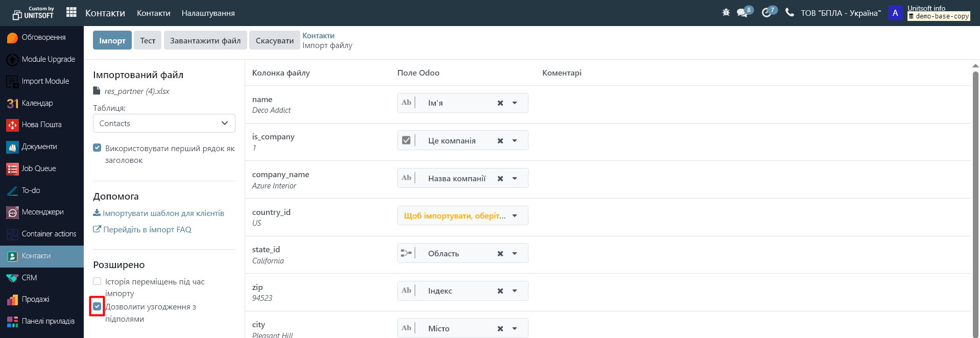Click the phone icon in top bar

(x=790, y=12)
